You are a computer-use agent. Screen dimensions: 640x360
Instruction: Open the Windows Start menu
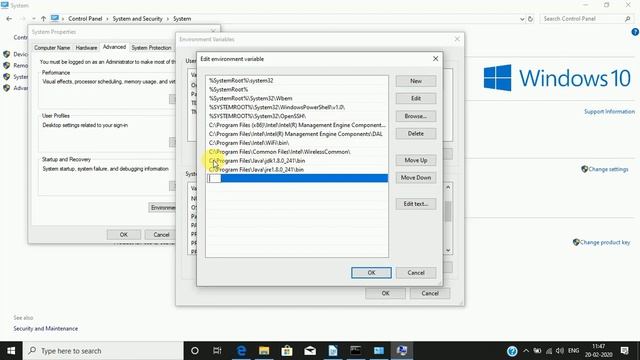pyautogui.click(x=11, y=351)
